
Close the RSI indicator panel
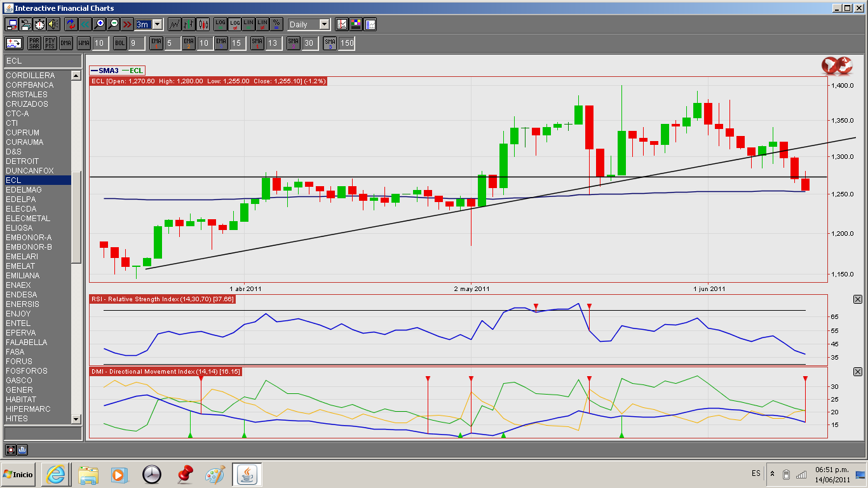(x=857, y=299)
